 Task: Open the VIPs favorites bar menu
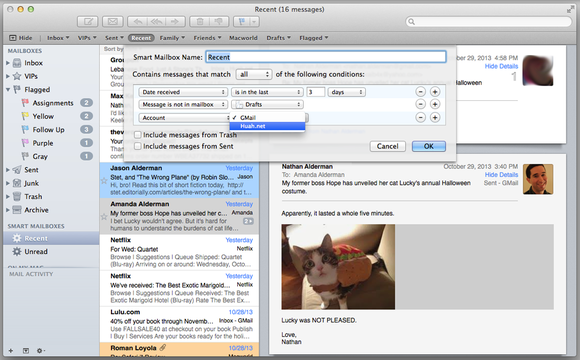point(87,38)
